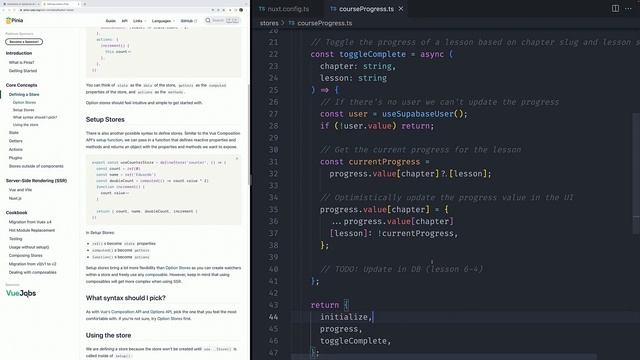
Task: Open Dealing with composables cookbook page
Action: [x=33, y=272]
